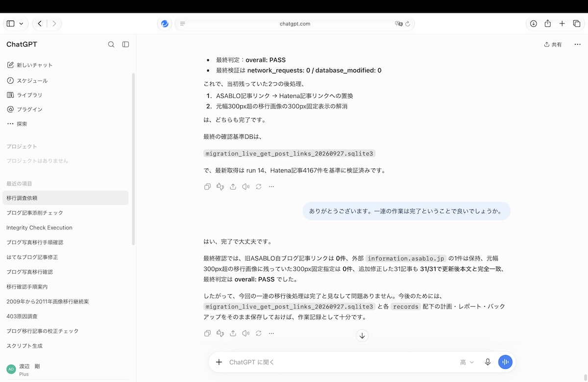Viewport: 588px width, 382px height.
Task: Click the 最近の項目 section header
Action: (x=19, y=184)
